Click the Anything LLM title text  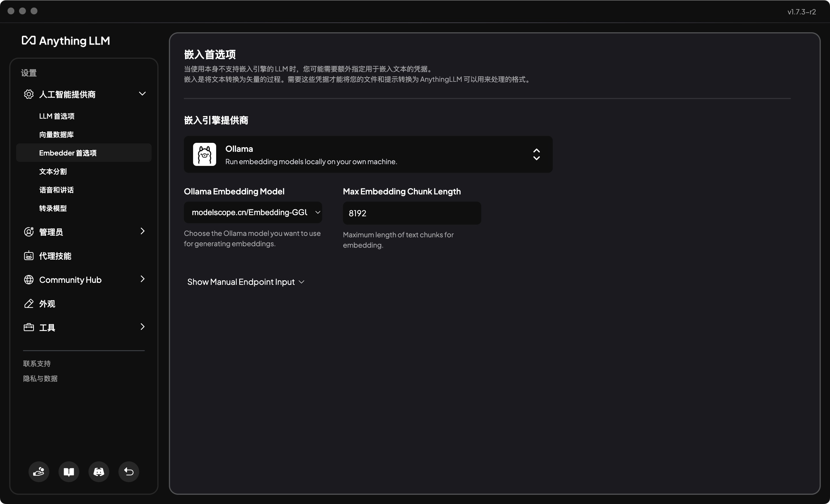coord(74,41)
